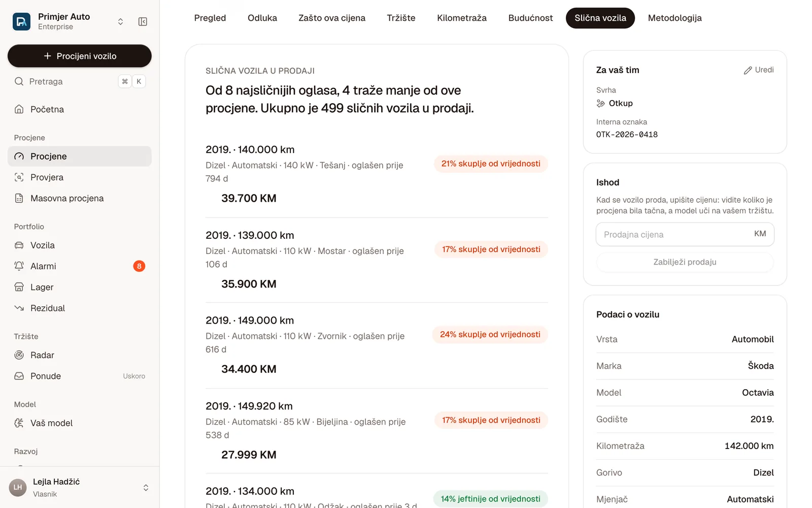Open the Primjer Auto workspace switcher
Viewport: 812px width, 508px height.
pos(120,21)
